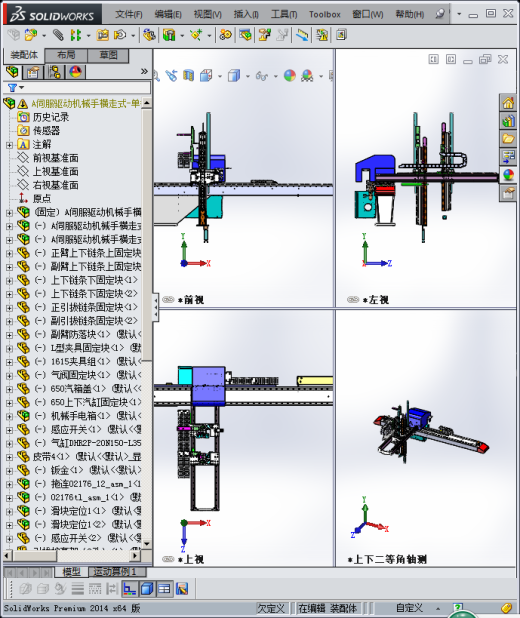Click the new motion study icon
The width and height of the screenshot is (520, 618).
click(226, 35)
